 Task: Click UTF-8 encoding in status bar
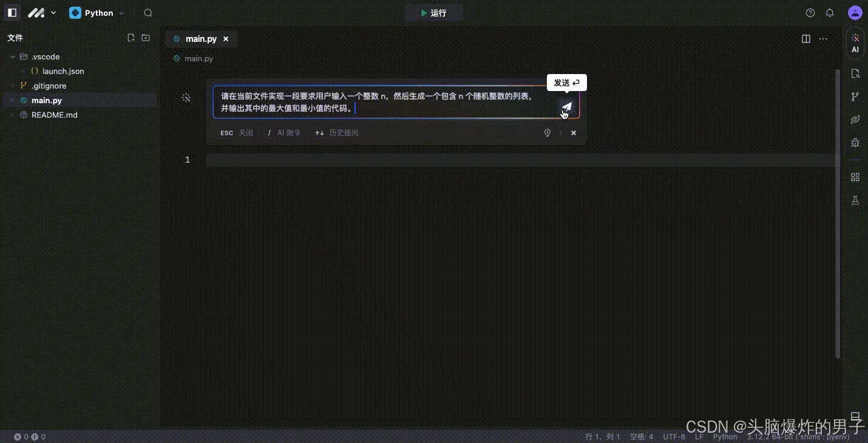[674, 436]
